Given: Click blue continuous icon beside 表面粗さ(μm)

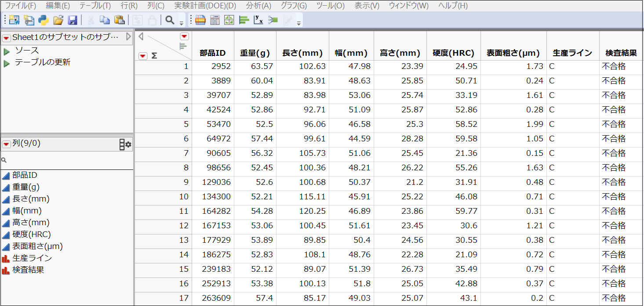Looking at the screenshot, I should [6, 246].
